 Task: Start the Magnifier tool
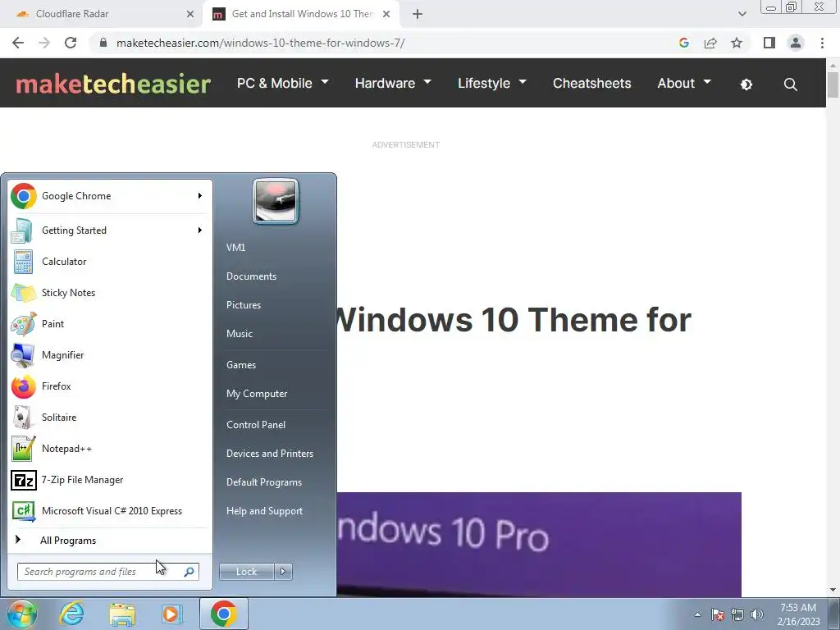pyautogui.click(x=107, y=354)
